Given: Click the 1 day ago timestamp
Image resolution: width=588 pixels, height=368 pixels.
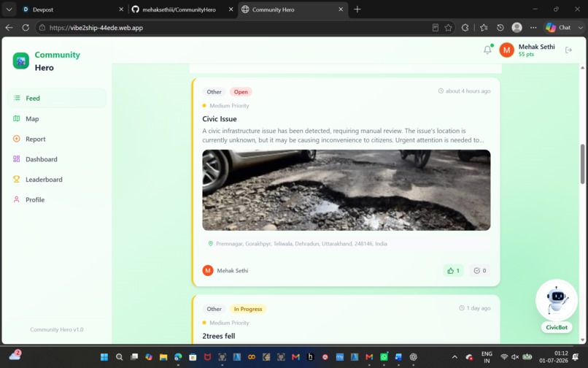Looking at the screenshot, I should [x=478, y=308].
